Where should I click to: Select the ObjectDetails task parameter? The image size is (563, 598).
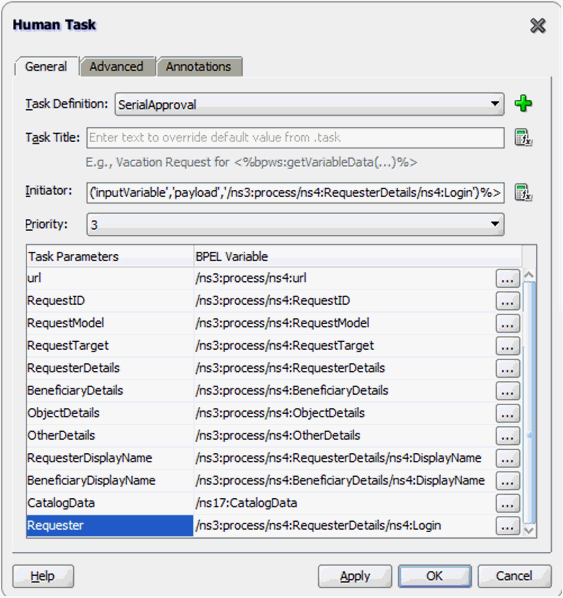[x=110, y=413]
